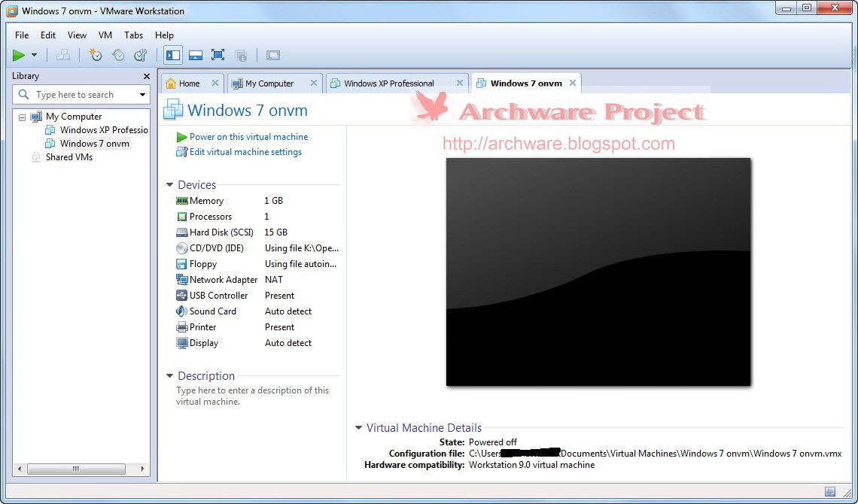Click the Network Adapter device icon
Viewport: 858px width, 504px height.
(181, 280)
